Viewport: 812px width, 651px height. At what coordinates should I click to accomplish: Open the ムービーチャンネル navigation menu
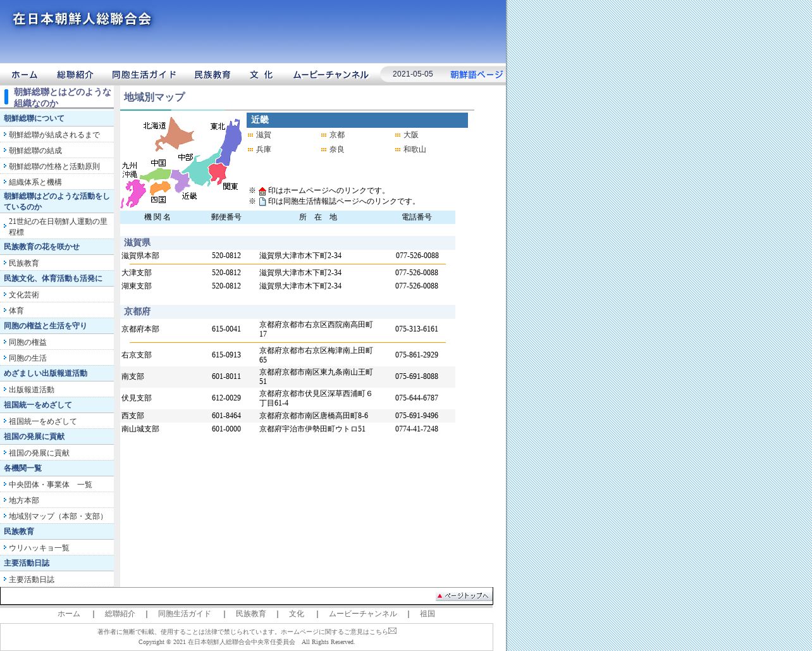(x=331, y=75)
